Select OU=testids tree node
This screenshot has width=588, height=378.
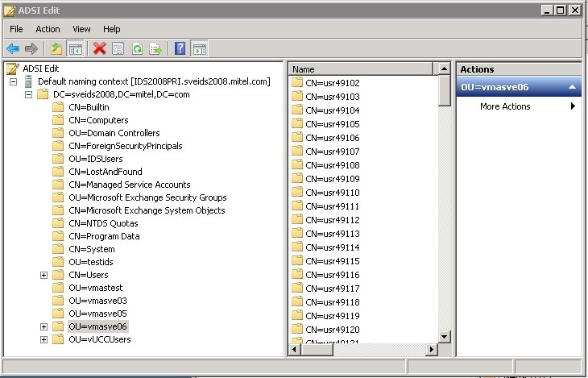[x=91, y=262]
